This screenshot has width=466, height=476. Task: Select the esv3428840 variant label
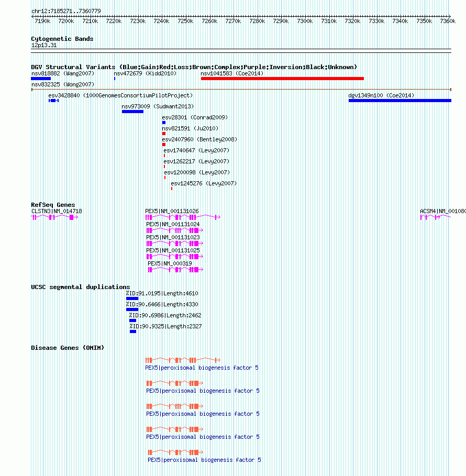pos(120,95)
